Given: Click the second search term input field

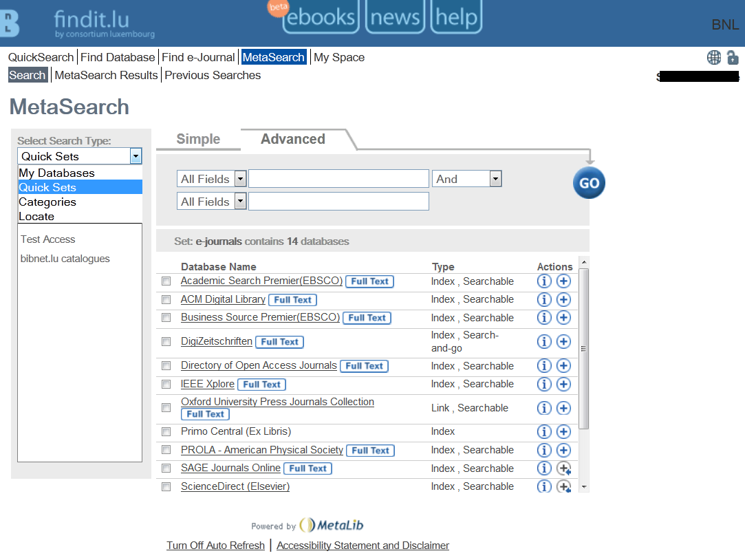Looking at the screenshot, I should 338,202.
